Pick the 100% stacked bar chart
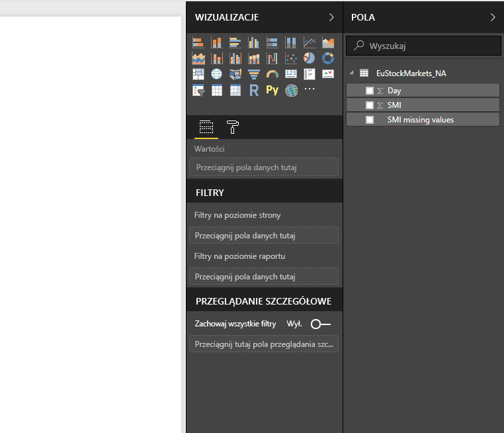The image size is (504, 433). tap(273, 42)
